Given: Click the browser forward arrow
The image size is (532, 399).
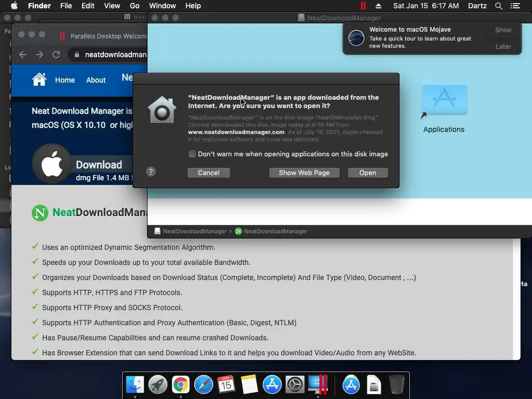Looking at the screenshot, I should 39,55.
